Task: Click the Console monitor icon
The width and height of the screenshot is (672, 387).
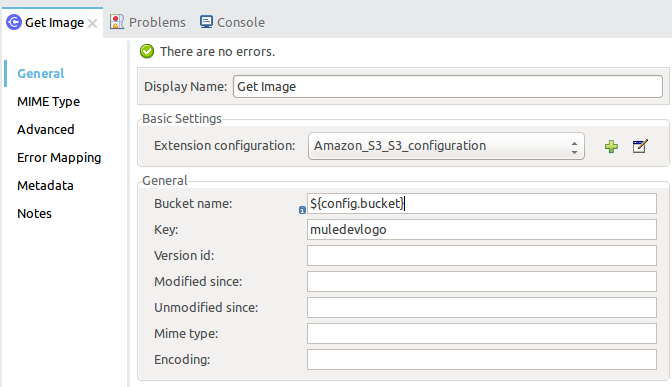Action: click(x=206, y=22)
